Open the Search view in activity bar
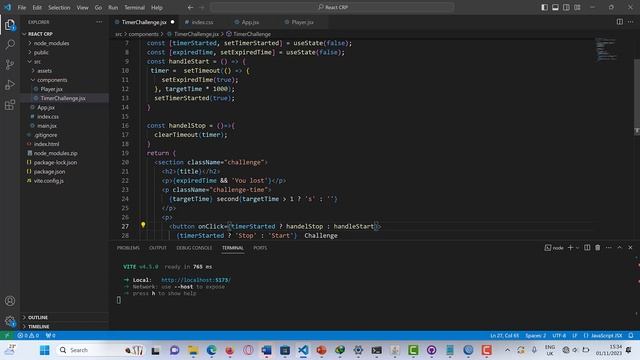The image size is (640, 360). 10,44
